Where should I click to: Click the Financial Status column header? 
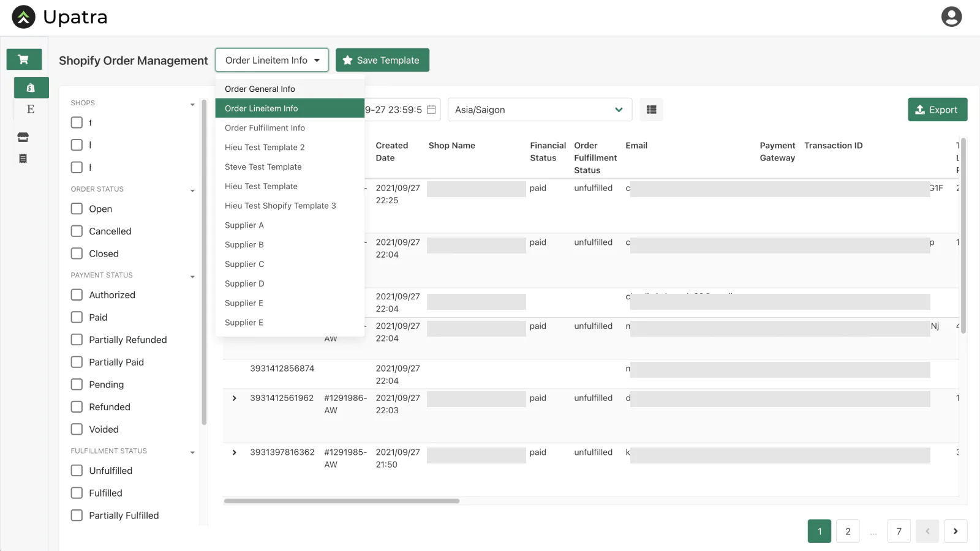(x=548, y=152)
